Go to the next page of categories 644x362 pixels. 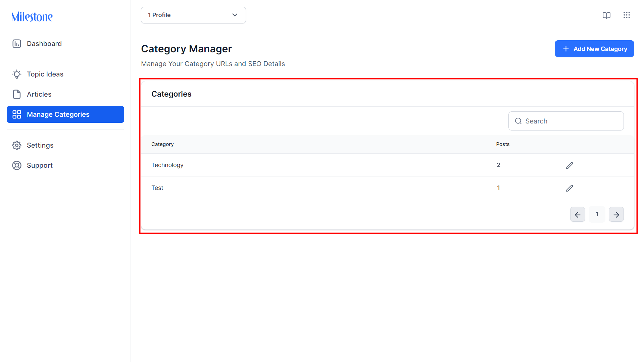(x=616, y=214)
